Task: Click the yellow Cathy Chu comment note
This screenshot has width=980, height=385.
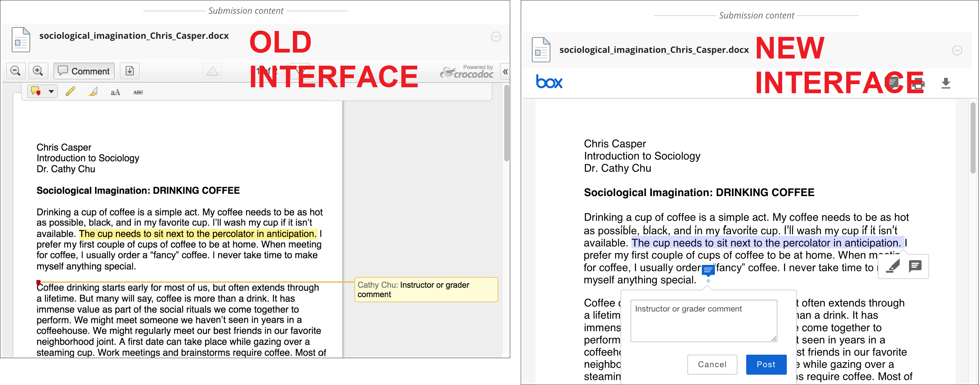Action: 426,290
